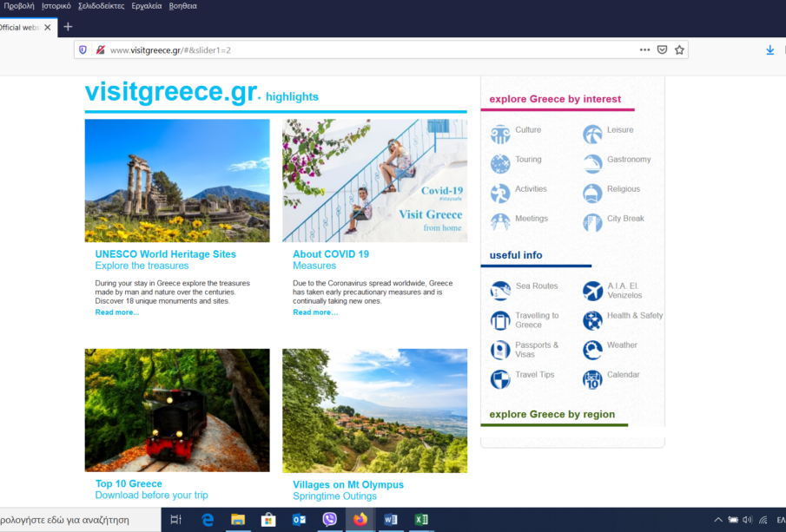Show hidden system tray icons

(x=717, y=520)
